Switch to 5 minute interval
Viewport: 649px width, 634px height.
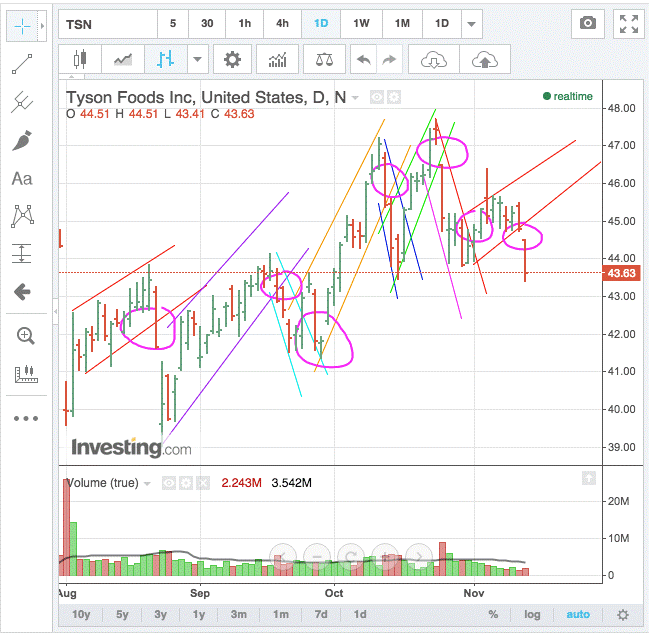tap(173, 24)
